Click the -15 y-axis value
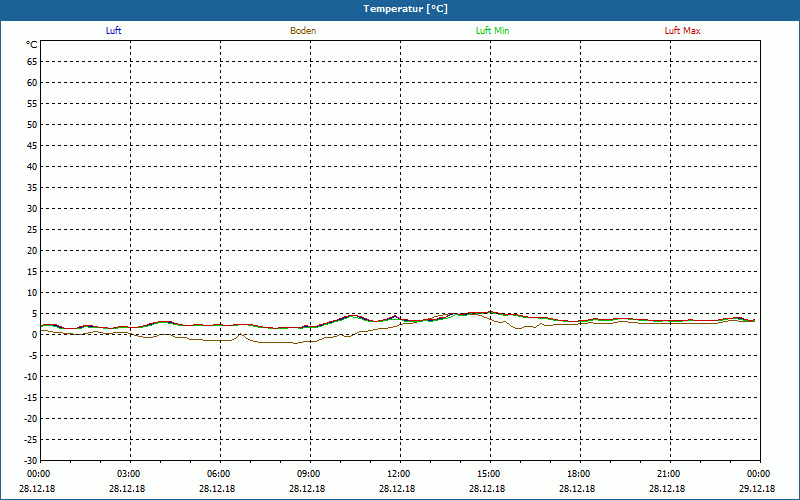The image size is (800, 500). point(31,397)
